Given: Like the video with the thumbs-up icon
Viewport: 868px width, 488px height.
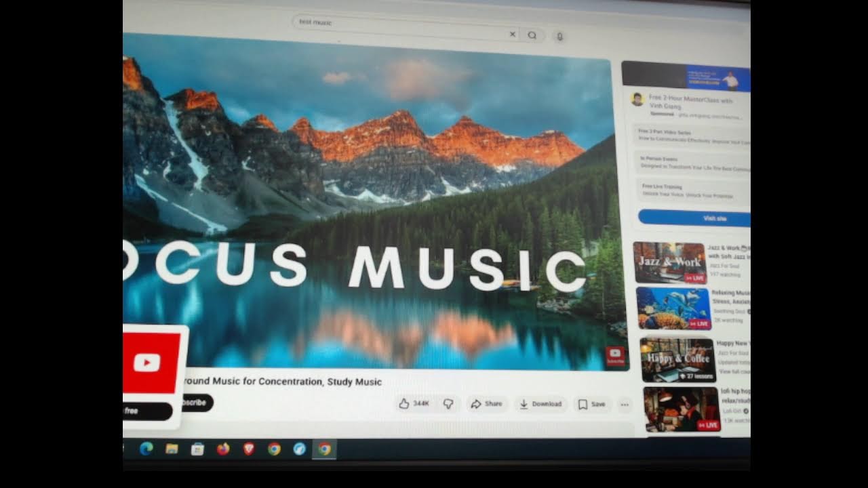Looking at the screenshot, I should [414, 404].
